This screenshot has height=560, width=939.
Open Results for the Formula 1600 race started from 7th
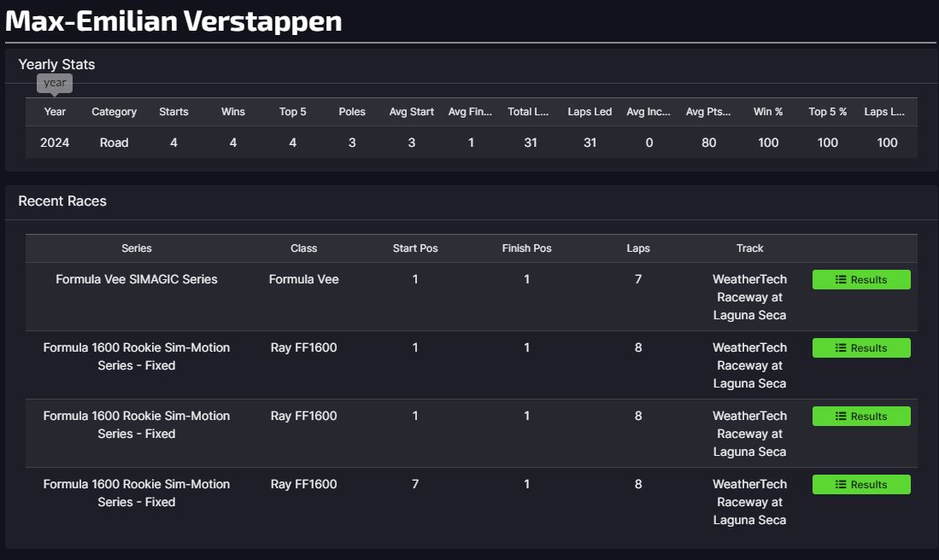pos(861,485)
